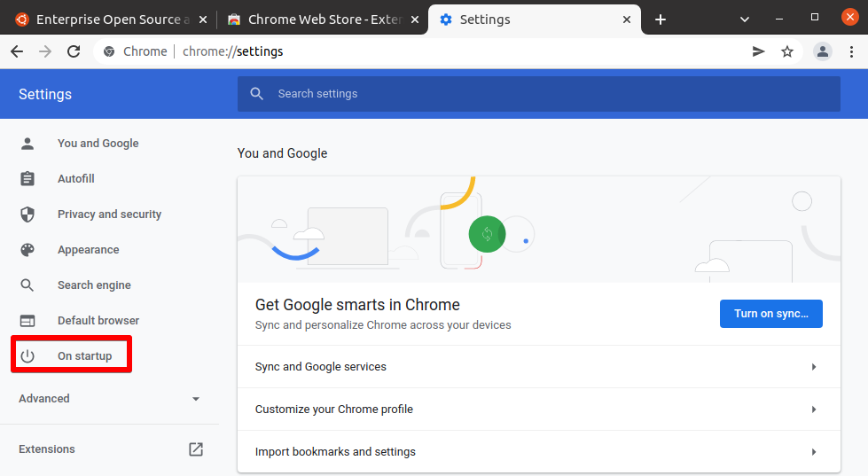Click the On startup power icon

27,356
